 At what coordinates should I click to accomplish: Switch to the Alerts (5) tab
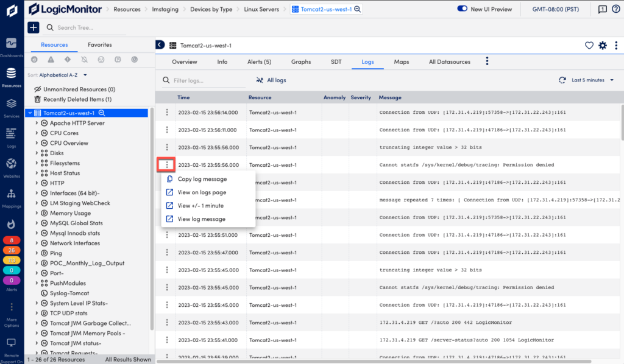click(259, 61)
